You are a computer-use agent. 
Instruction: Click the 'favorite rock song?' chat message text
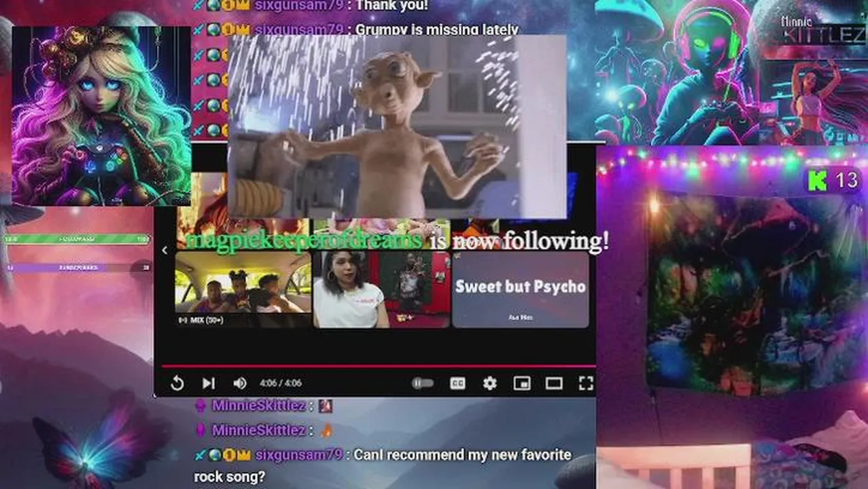[383, 465]
